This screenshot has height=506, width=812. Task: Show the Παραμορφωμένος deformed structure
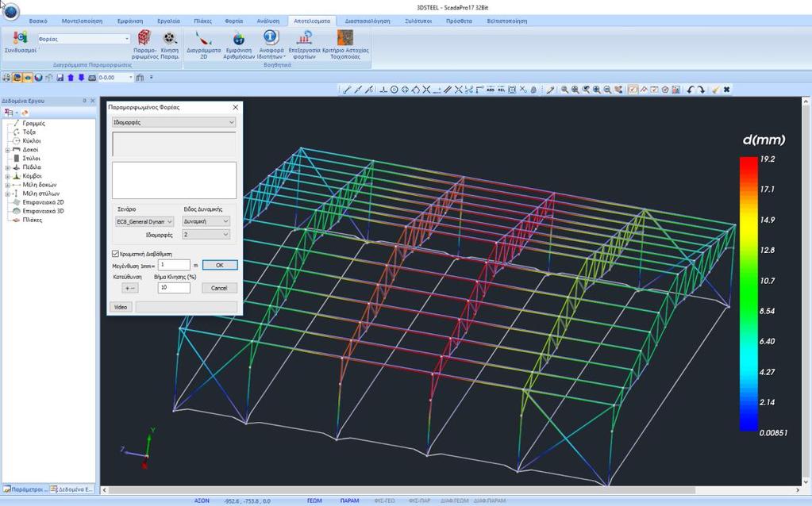tap(144, 44)
